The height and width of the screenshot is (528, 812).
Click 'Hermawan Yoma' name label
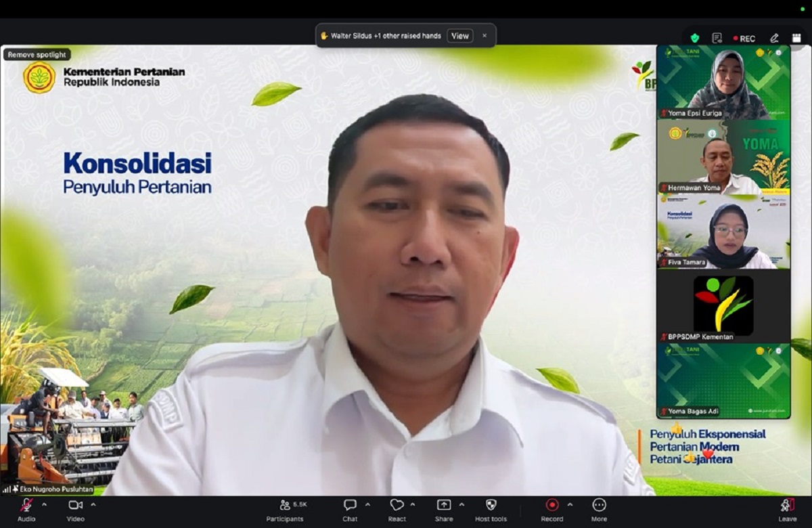coord(690,188)
